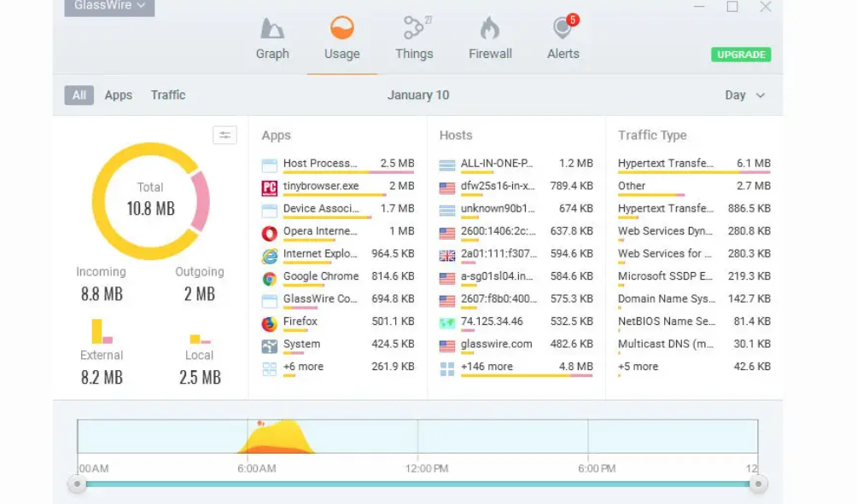This screenshot has width=857, height=504.
Task: Open the Firewall flame icon
Action: pyautogui.click(x=490, y=29)
